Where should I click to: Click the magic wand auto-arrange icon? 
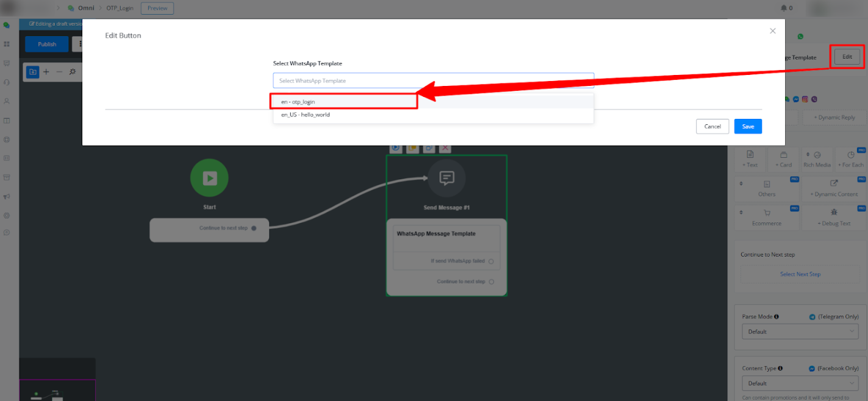click(x=73, y=72)
